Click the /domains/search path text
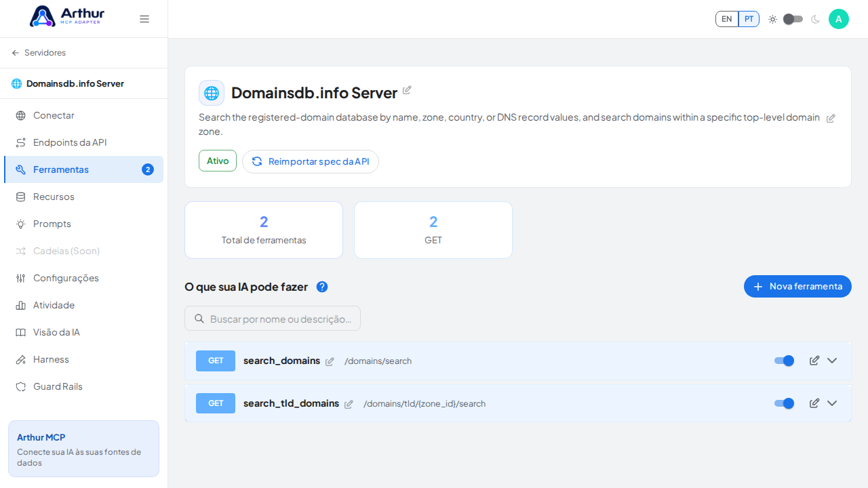This screenshot has width=868, height=488. pos(378,361)
